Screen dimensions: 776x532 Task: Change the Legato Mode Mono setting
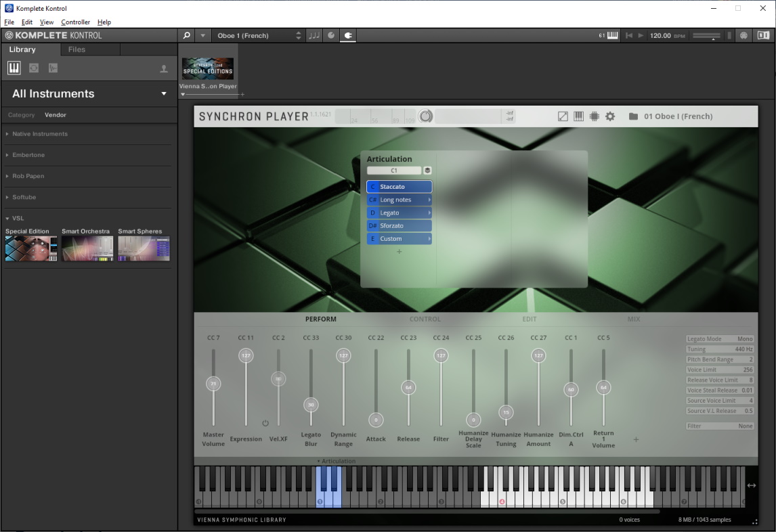tap(720, 339)
